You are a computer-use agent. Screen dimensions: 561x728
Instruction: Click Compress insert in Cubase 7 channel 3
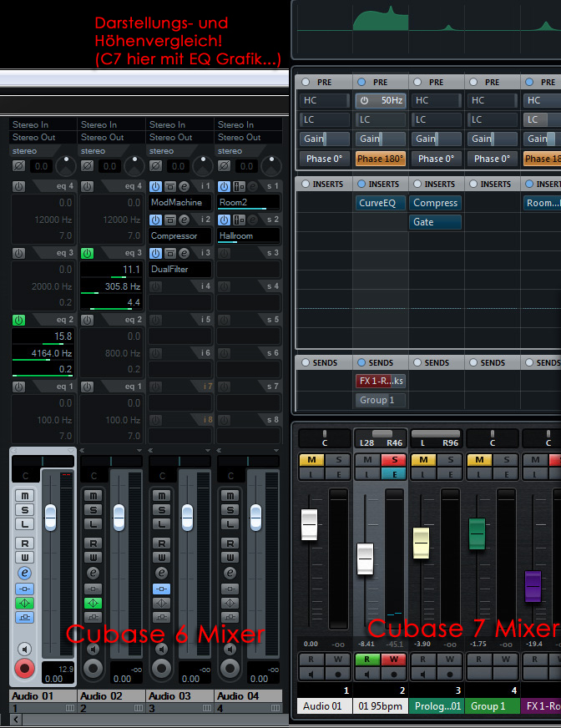436,203
